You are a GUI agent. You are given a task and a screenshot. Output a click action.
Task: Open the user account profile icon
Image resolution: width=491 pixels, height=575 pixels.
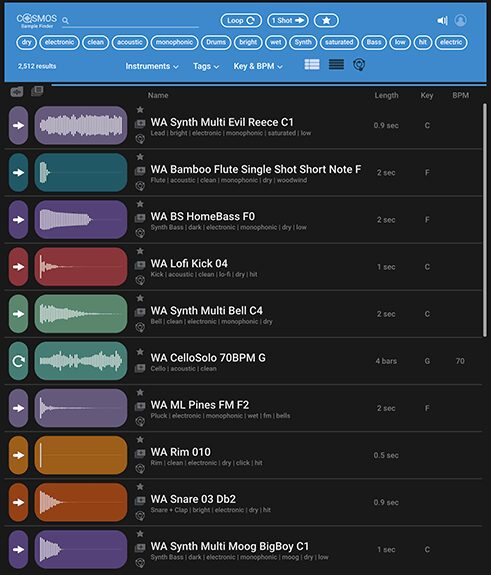[461, 20]
